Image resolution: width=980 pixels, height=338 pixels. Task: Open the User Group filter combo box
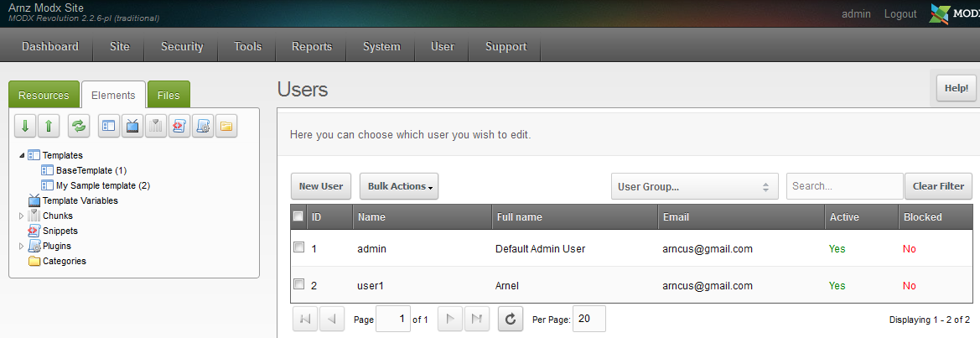[x=693, y=186]
